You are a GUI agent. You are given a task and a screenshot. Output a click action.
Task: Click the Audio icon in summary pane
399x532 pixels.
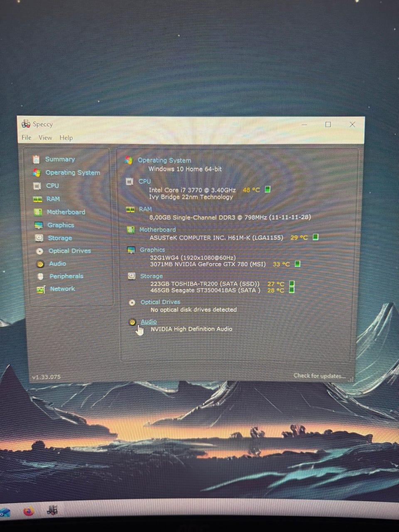(x=133, y=322)
